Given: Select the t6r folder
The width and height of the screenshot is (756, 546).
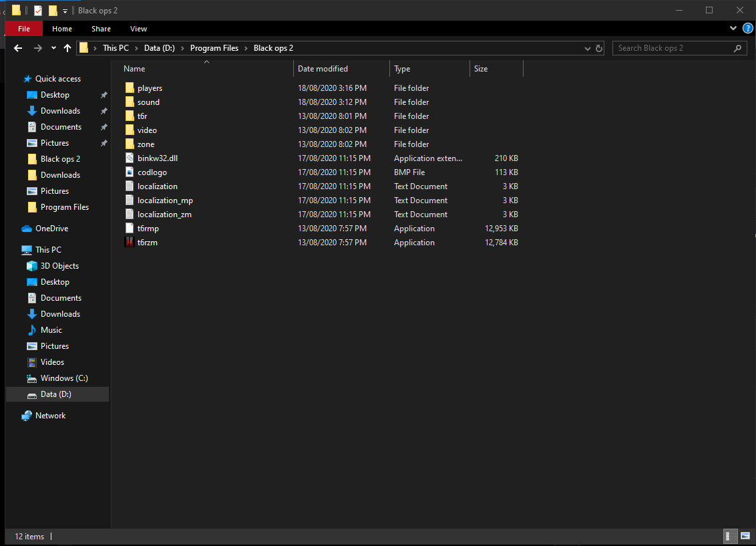Looking at the screenshot, I should point(142,116).
